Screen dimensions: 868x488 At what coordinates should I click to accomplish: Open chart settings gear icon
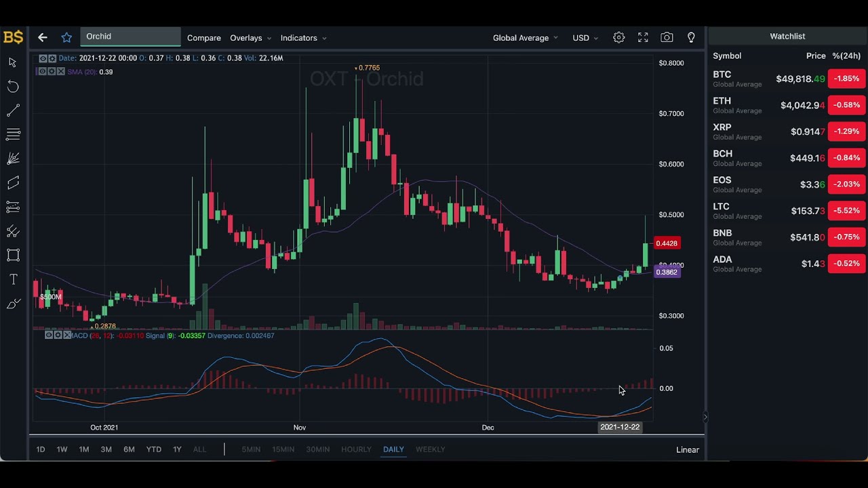618,38
